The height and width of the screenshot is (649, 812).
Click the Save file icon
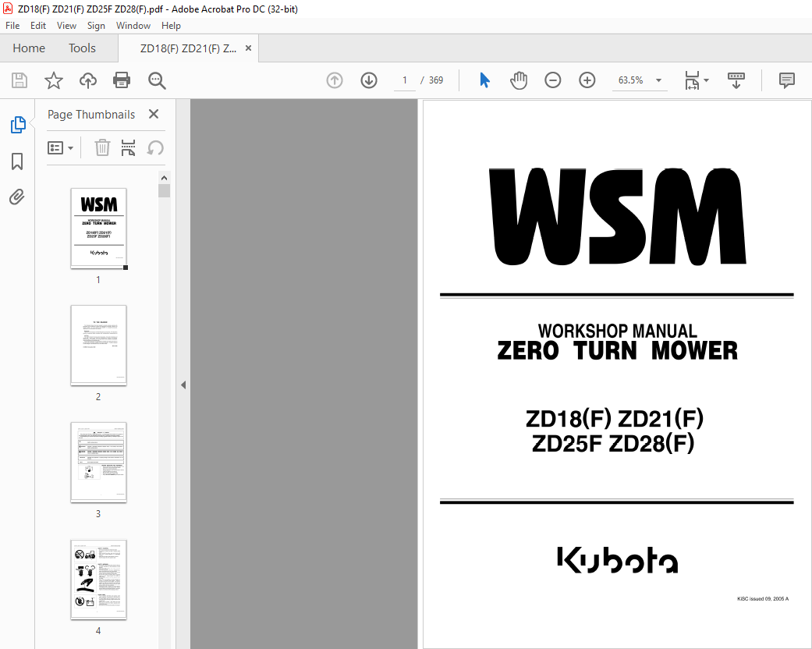click(x=20, y=80)
